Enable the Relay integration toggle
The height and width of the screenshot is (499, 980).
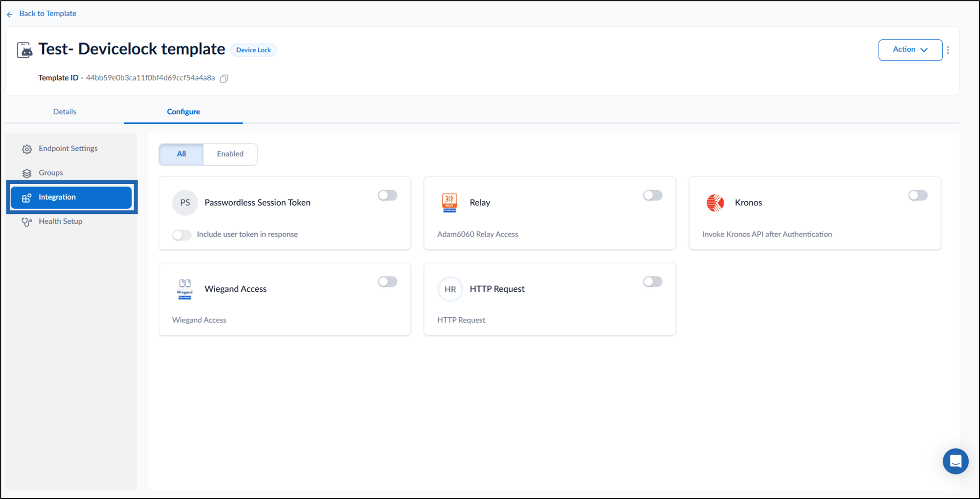(x=652, y=195)
